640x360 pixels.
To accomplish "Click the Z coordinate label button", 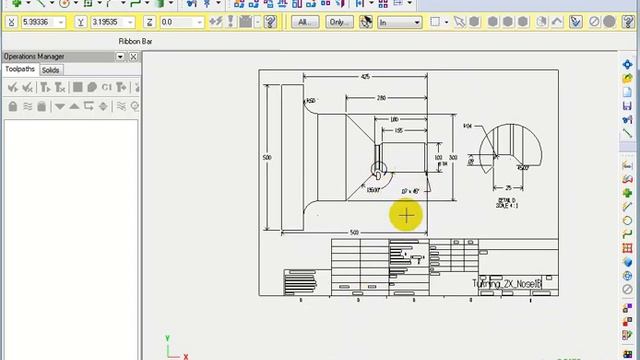I will (x=149, y=22).
